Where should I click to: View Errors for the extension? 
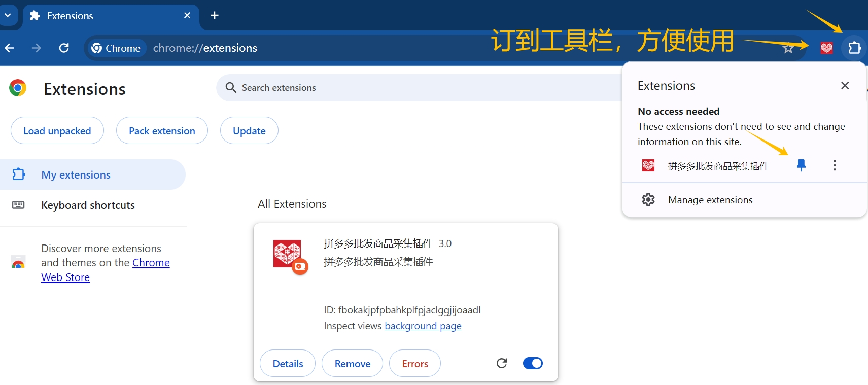point(415,363)
